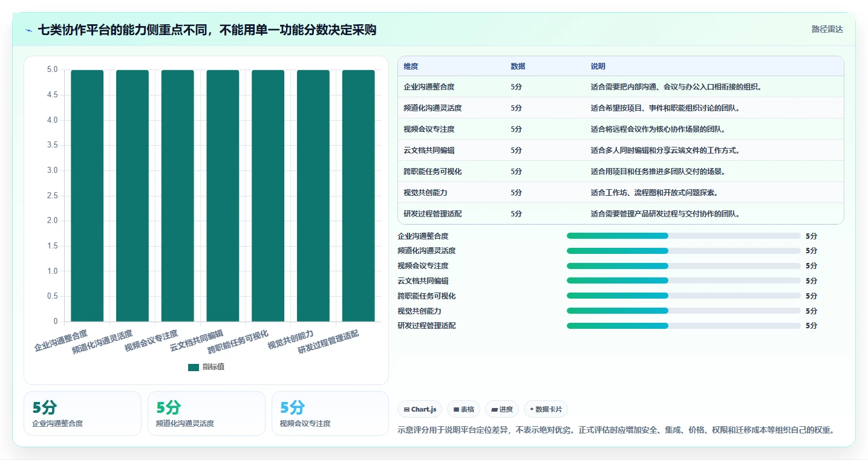
Task: Click the 2.5 y-axis tick label
Action: pyautogui.click(x=53, y=195)
